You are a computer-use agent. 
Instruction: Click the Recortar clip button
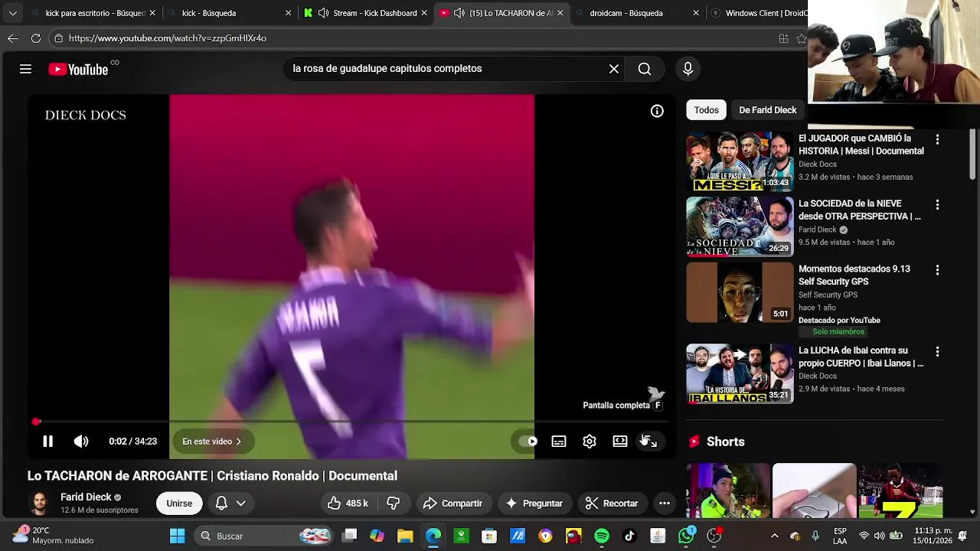tap(612, 504)
